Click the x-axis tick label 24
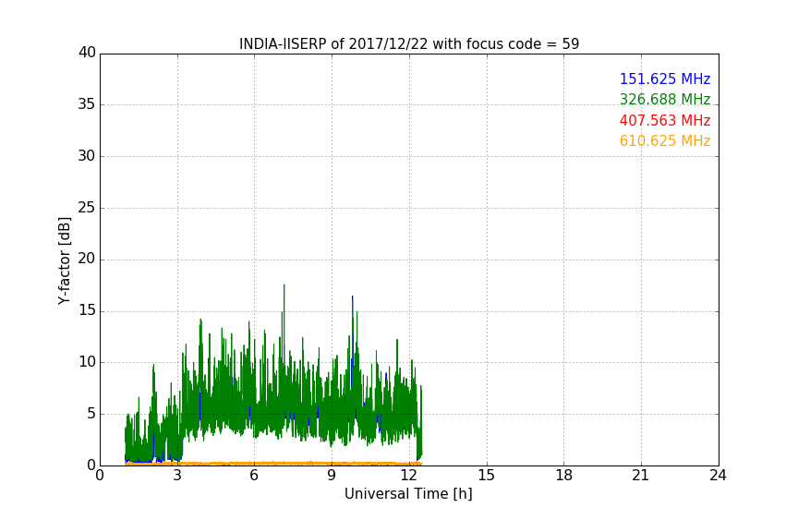 [x=718, y=476]
